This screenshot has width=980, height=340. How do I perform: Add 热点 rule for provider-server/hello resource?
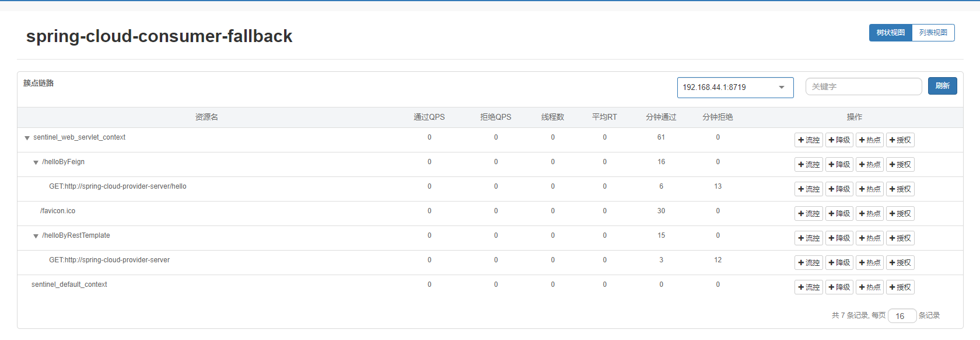pyautogui.click(x=869, y=189)
